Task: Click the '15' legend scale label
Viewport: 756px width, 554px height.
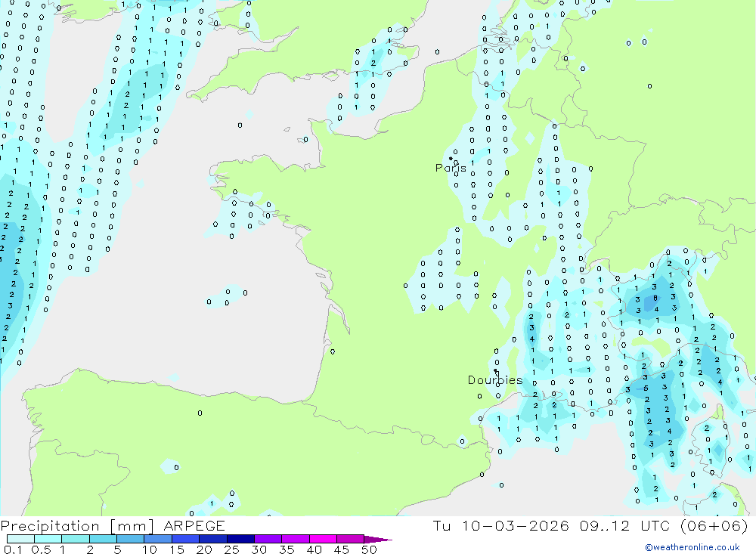Action: tap(177, 549)
